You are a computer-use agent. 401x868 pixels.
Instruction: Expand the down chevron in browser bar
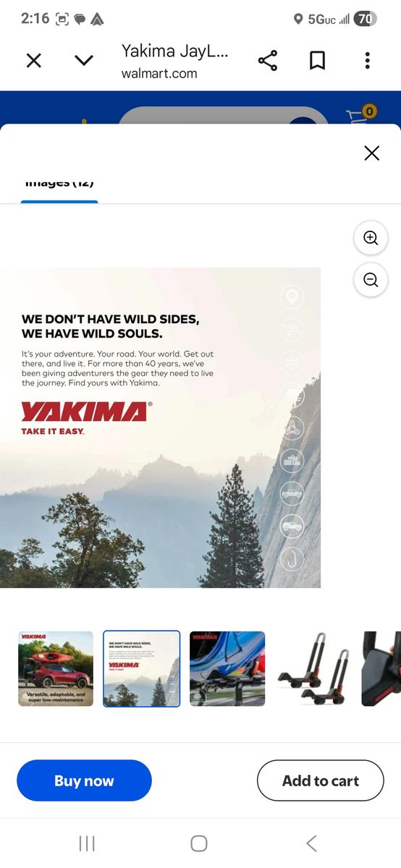coord(84,61)
